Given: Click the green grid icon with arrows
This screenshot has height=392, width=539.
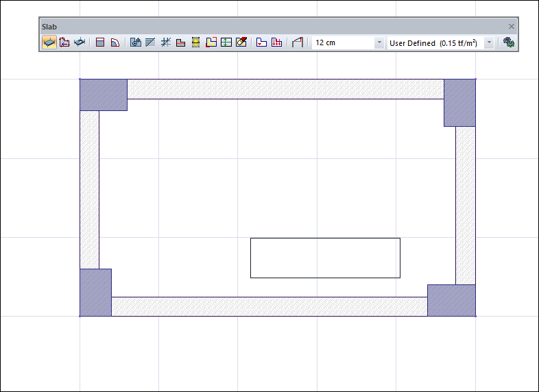Looking at the screenshot, I should 226,42.
